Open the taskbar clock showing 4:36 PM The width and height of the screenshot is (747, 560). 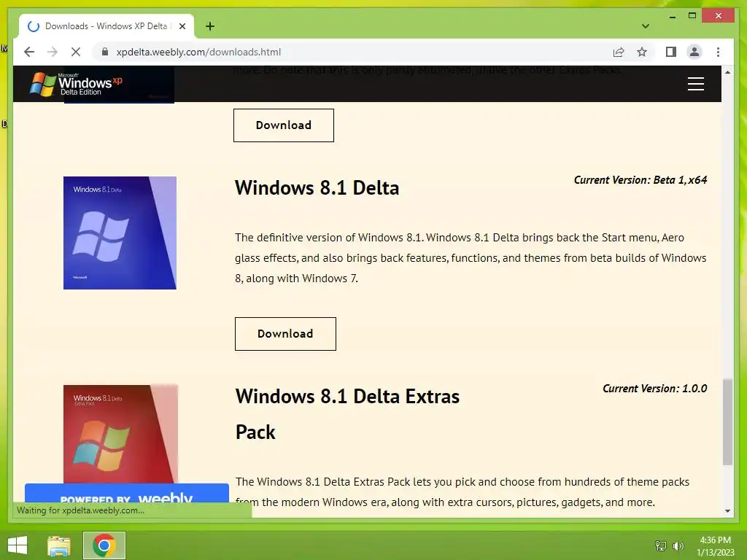[715, 545]
